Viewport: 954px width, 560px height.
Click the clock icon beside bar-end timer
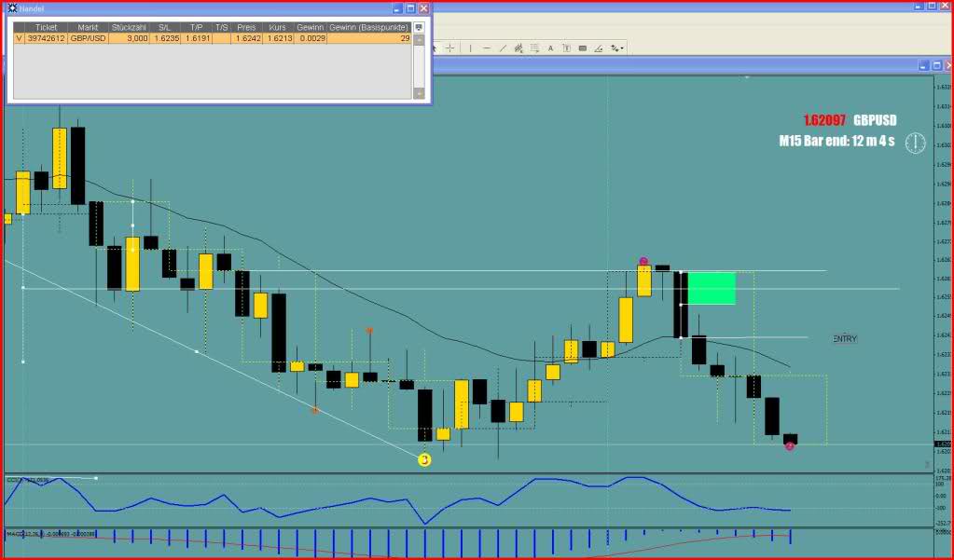pyautogui.click(x=915, y=143)
